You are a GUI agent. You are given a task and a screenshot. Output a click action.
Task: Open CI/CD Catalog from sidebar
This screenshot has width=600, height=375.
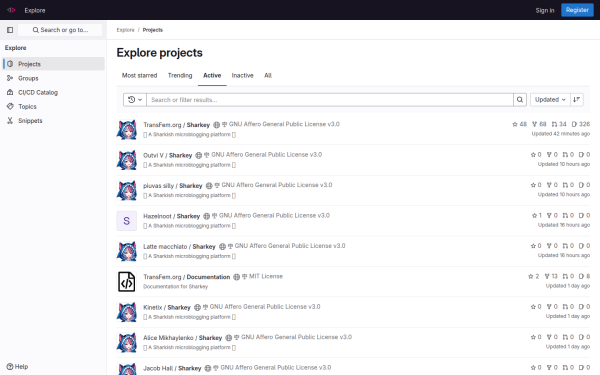(54, 92)
